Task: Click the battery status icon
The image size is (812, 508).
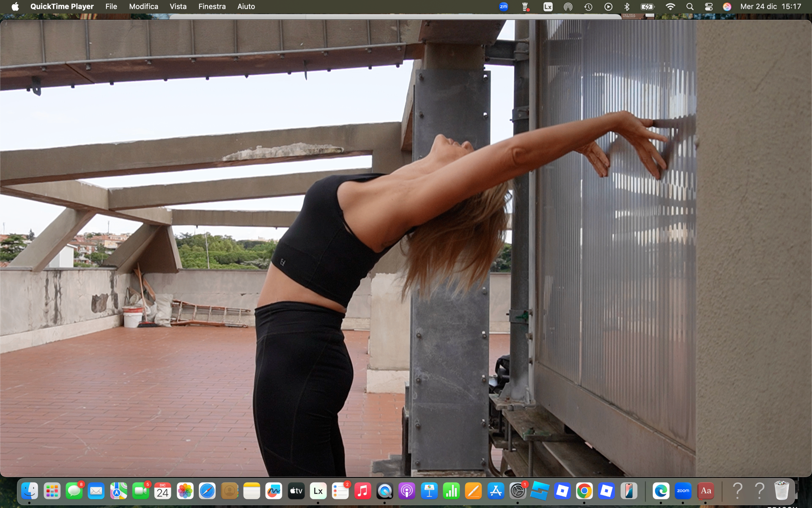Action: point(647,6)
